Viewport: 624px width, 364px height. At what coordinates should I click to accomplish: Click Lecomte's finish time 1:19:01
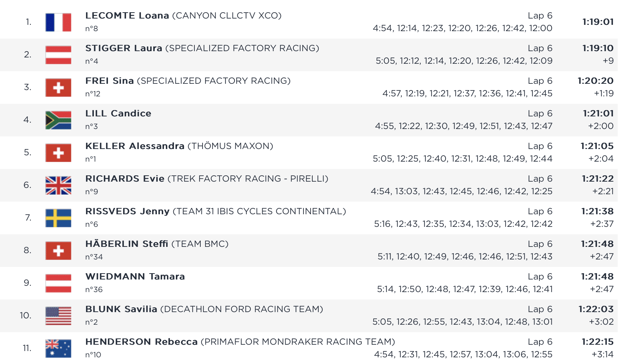[x=598, y=22]
